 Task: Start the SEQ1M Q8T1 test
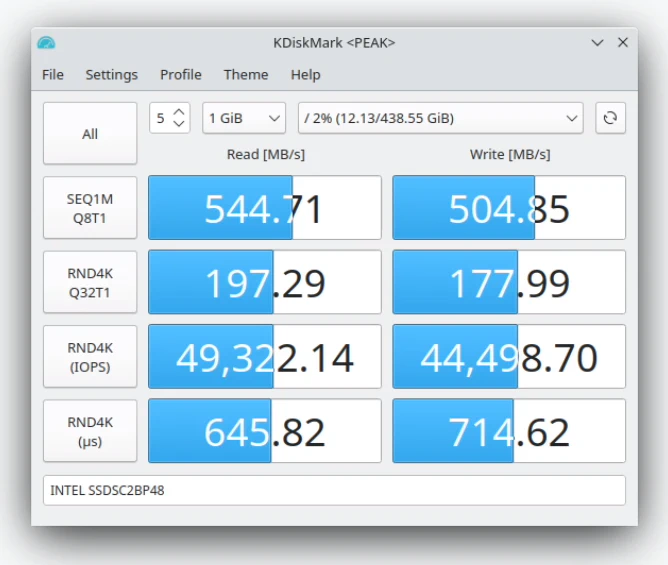click(x=90, y=208)
